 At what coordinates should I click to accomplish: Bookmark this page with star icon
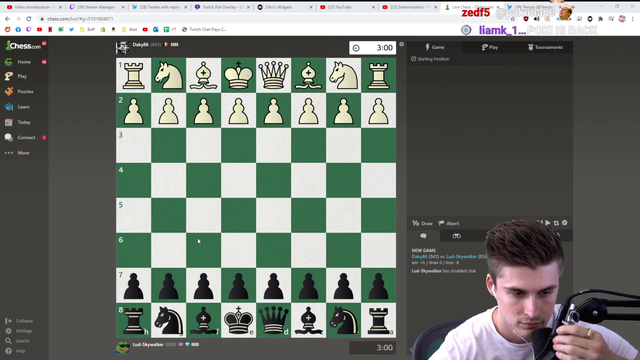coord(513,19)
